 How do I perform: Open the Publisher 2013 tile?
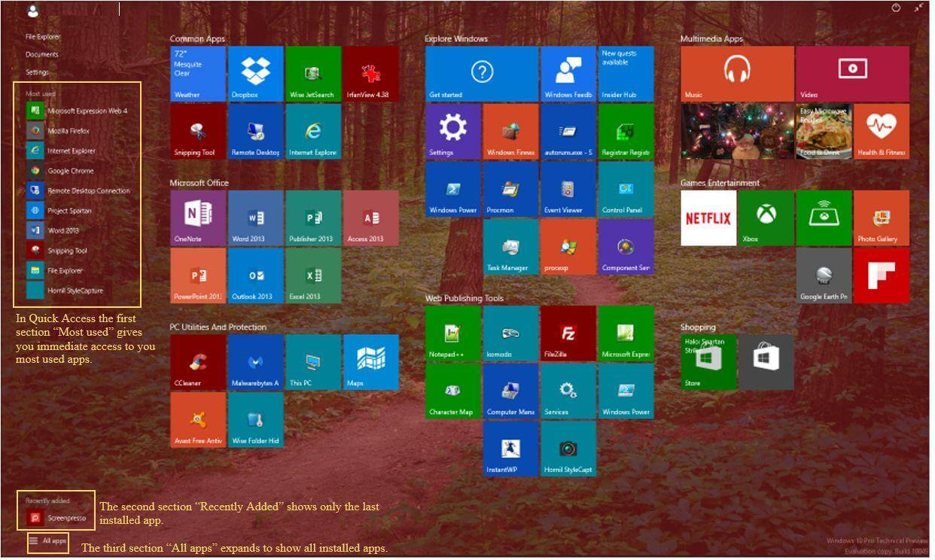313,218
